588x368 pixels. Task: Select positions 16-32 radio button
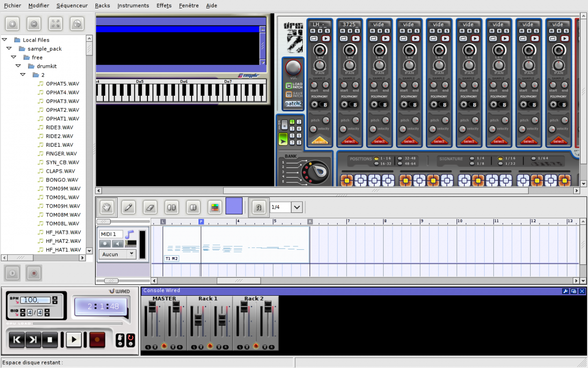[376, 164]
